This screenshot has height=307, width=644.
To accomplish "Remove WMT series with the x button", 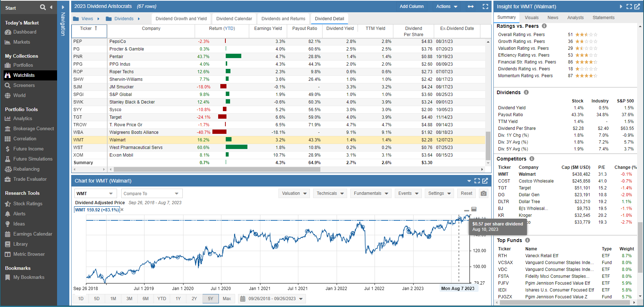I will 122,210.
